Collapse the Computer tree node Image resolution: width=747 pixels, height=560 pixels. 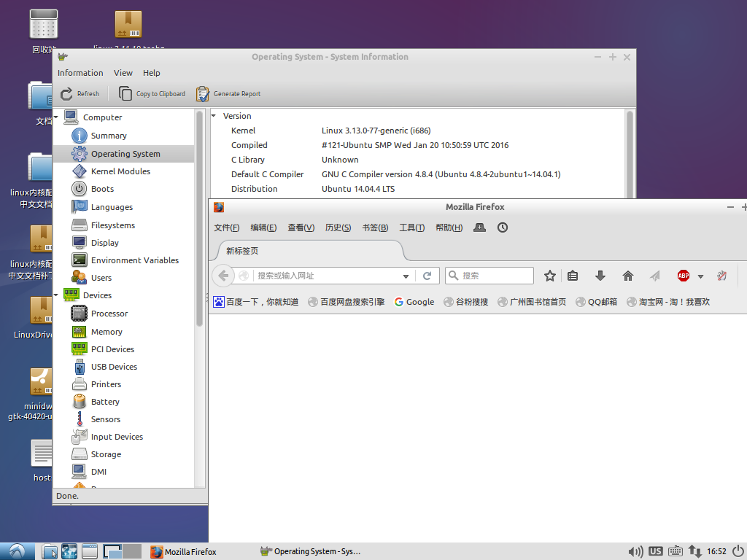pos(55,117)
